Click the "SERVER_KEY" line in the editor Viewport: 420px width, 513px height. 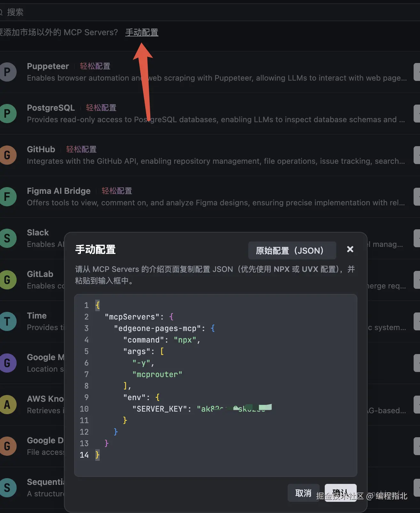201,409
